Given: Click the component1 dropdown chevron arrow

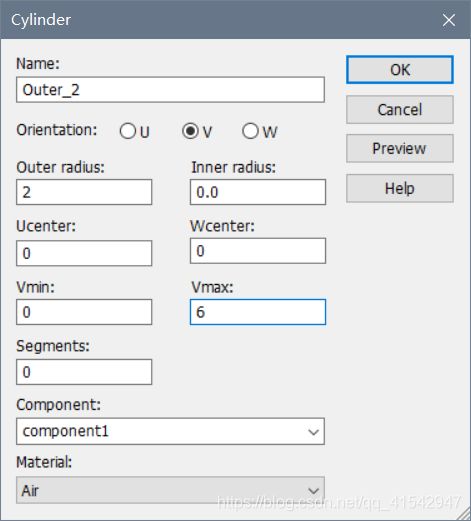Looking at the screenshot, I should click(313, 432).
